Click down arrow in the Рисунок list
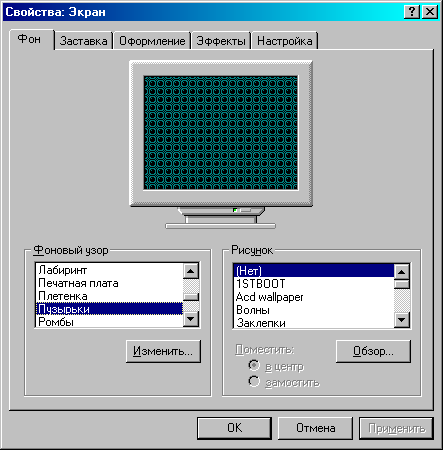The image size is (443, 450). pyautogui.click(x=402, y=320)
